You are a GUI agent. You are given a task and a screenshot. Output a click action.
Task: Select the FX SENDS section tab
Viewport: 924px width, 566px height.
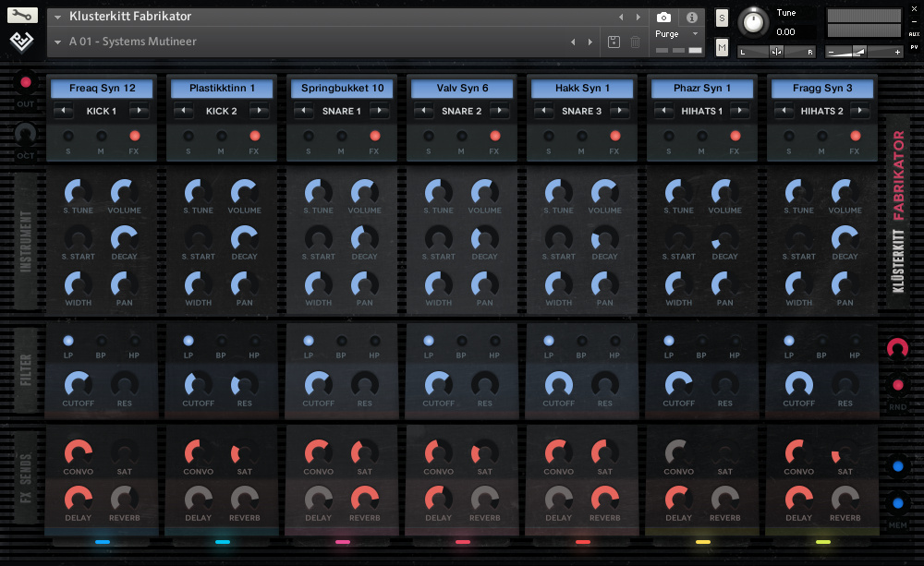coord(25,477)
